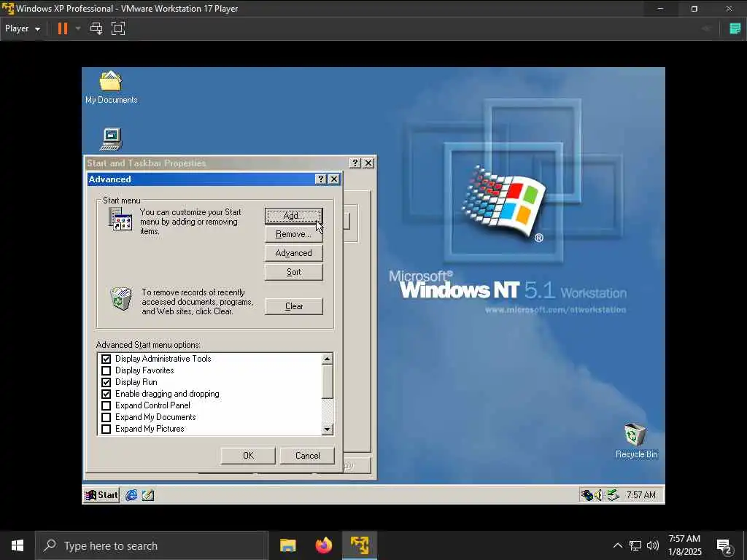Open the Windows 10 Start button
Screen dimensions: 747x560
[18, 545]
